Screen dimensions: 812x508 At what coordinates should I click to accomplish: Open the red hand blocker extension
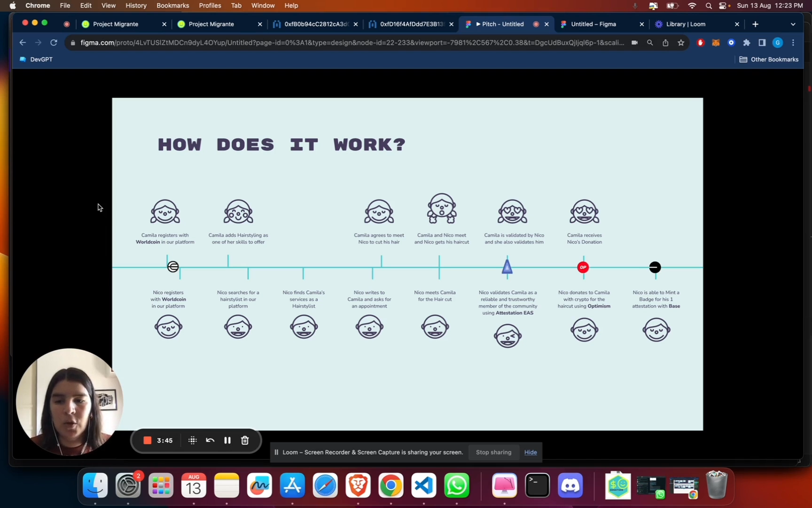point(700,42)
